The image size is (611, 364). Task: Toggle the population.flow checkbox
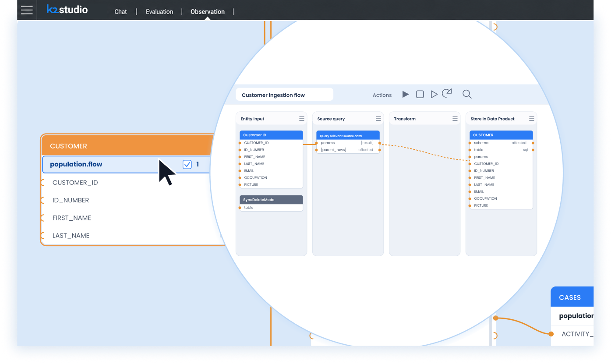tap(187, 164)
